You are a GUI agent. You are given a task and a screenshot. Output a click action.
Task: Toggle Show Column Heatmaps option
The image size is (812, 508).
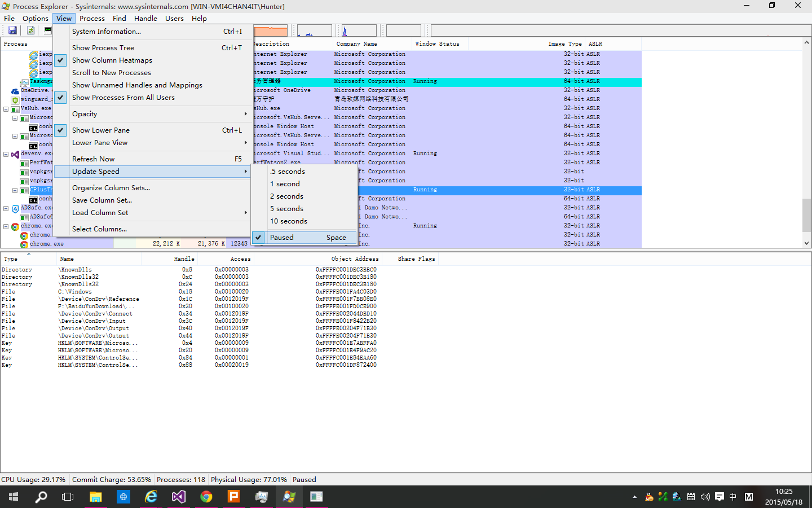click(x=153, y=60)
